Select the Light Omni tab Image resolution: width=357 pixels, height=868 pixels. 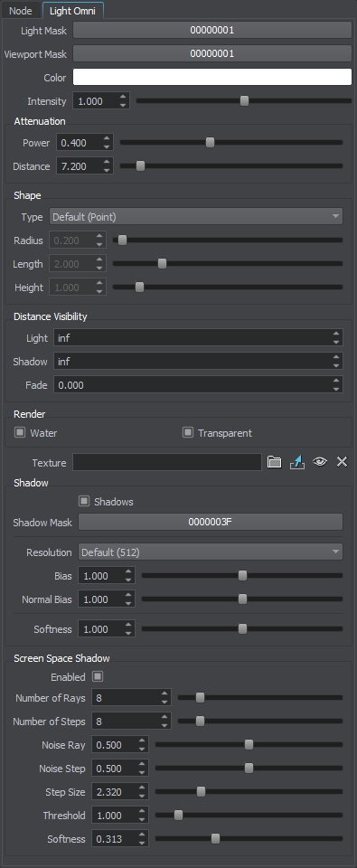pos(72,11)
